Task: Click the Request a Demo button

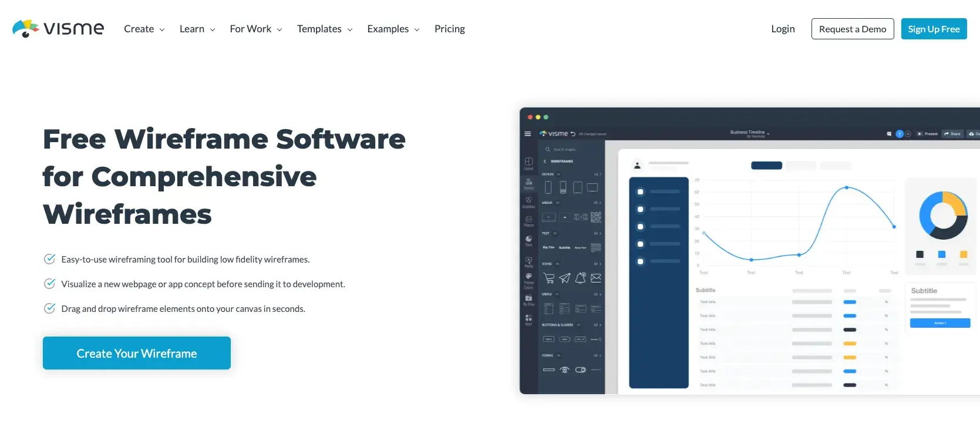Action: [853, 29]
